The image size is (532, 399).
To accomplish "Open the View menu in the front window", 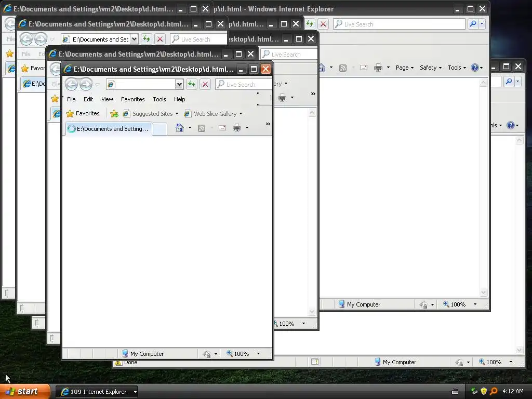I will pos(107,99).
